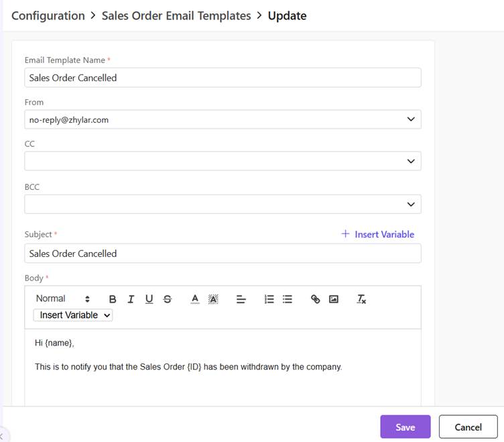504x442 pixels.
Task: Open the Normal heading style dropdown
Action: tap(63, 299)
